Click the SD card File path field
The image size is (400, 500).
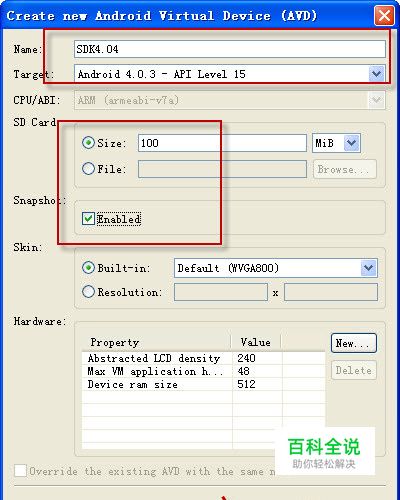click(222, 169)
